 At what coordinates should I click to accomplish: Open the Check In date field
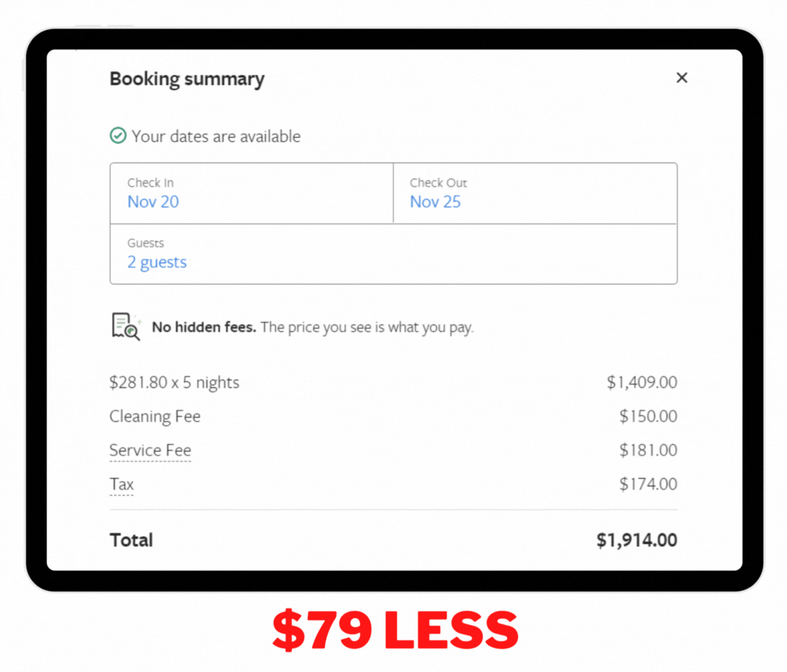click(x=251, y=193)
